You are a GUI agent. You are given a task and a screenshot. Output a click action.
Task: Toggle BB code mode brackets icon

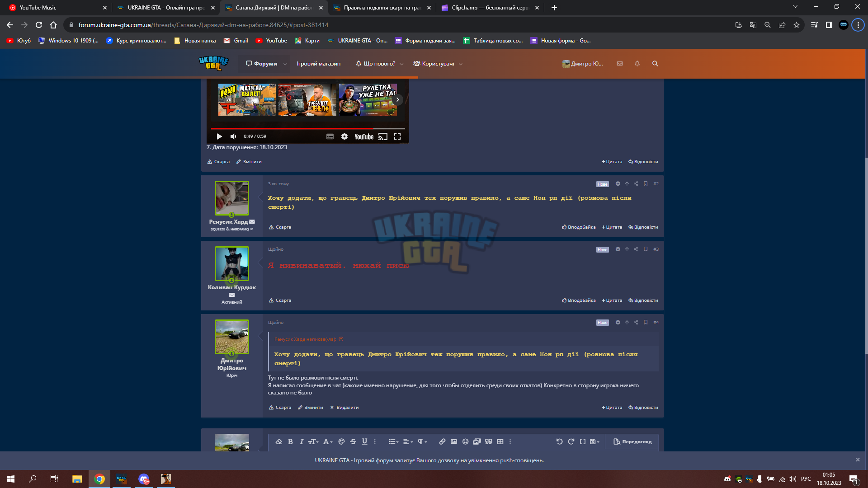(x=583, y=441)
